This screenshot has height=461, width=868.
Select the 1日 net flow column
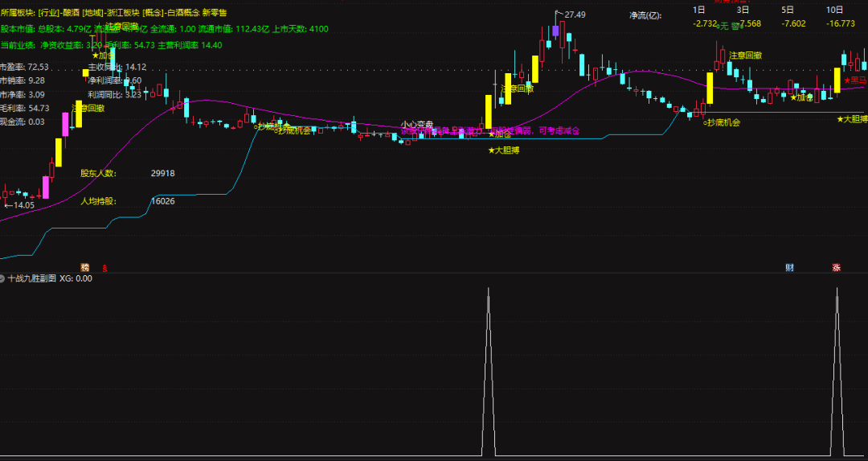coord(699,10)
